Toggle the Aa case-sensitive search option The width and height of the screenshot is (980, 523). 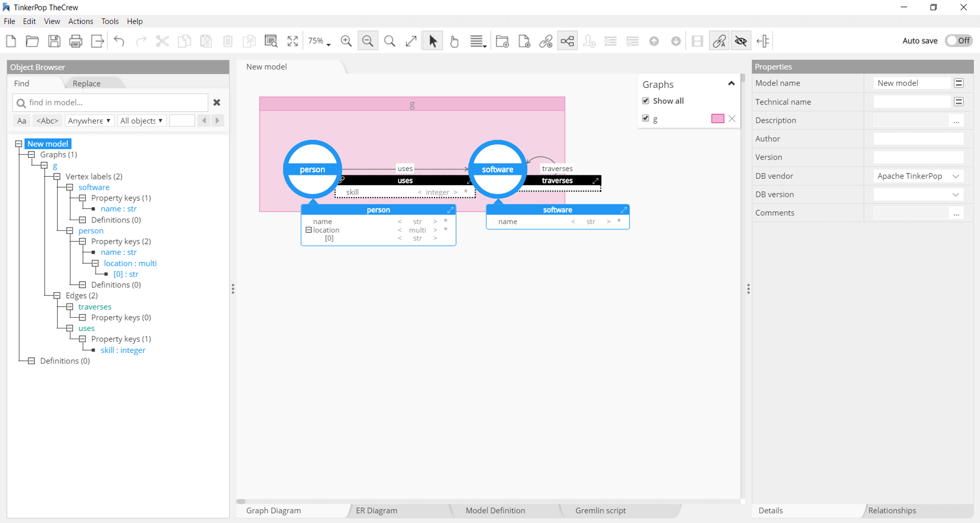point(22,121)
